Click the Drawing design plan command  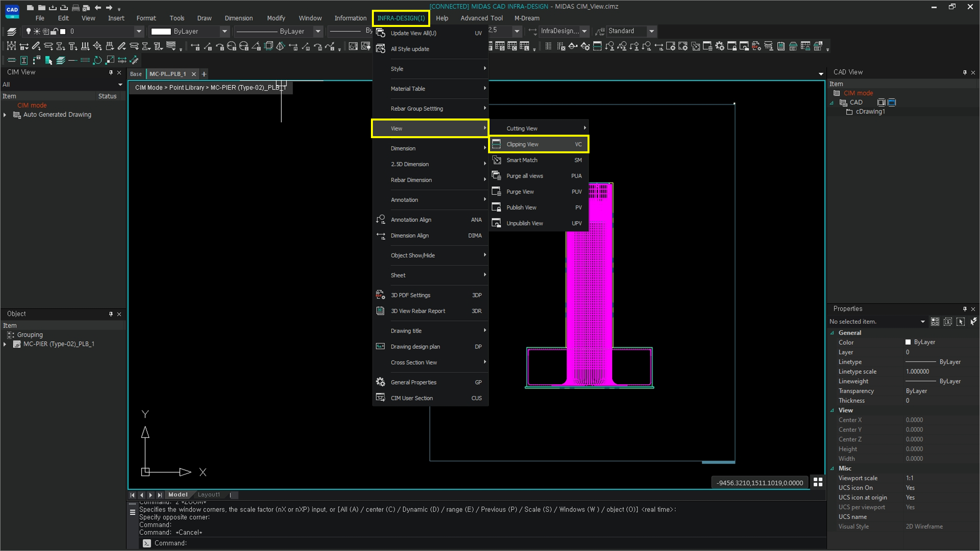431,346
